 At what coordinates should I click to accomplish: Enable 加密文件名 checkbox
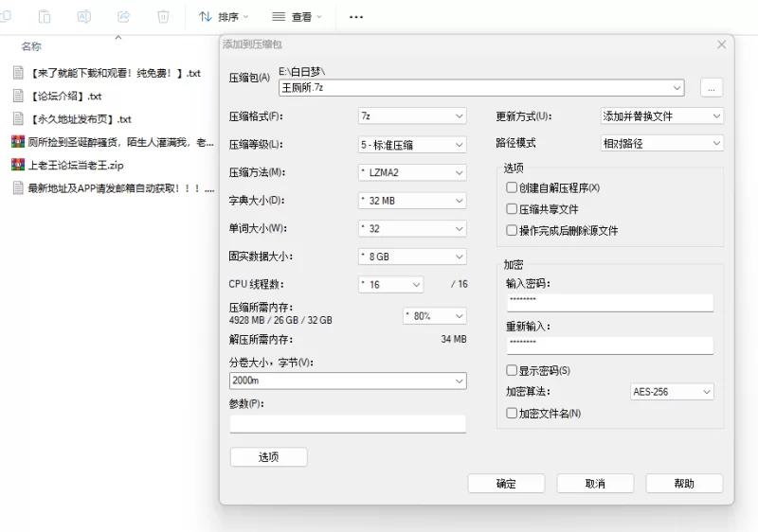[x=513, y=413]
